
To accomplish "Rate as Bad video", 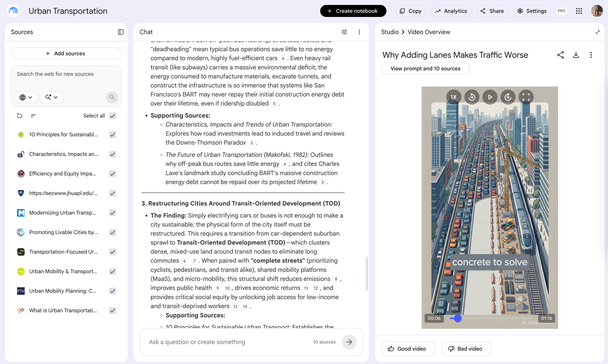I will coord(466,349).
